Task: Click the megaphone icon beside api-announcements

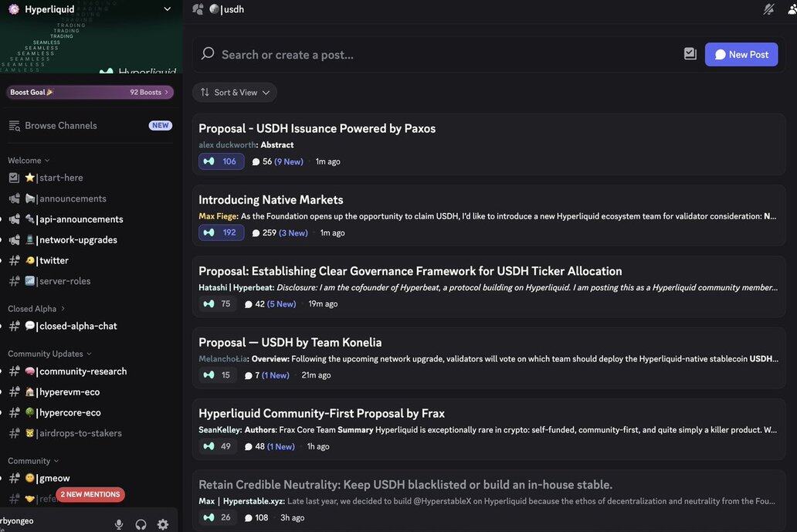Action: point(14,219)
